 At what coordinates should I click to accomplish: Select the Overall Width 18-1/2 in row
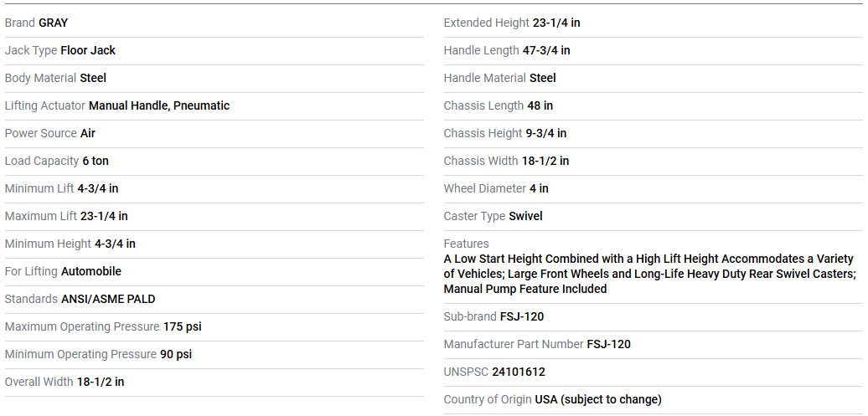[x=65, y=382]
